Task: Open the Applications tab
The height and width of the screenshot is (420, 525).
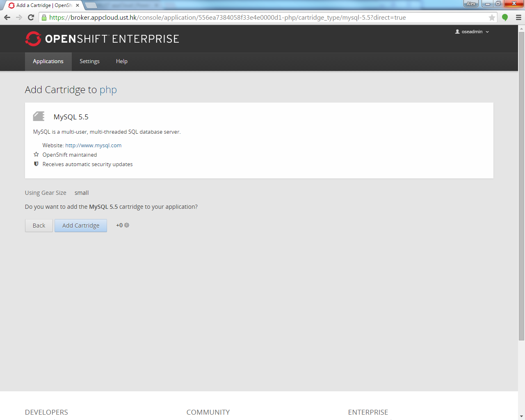Action: [x=48, y=62]
